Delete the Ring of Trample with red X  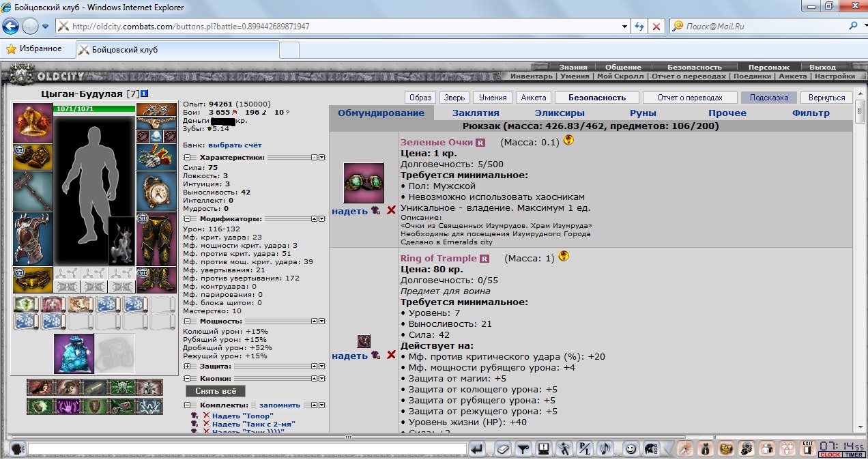pyautogui.click(x=391, y=355)
